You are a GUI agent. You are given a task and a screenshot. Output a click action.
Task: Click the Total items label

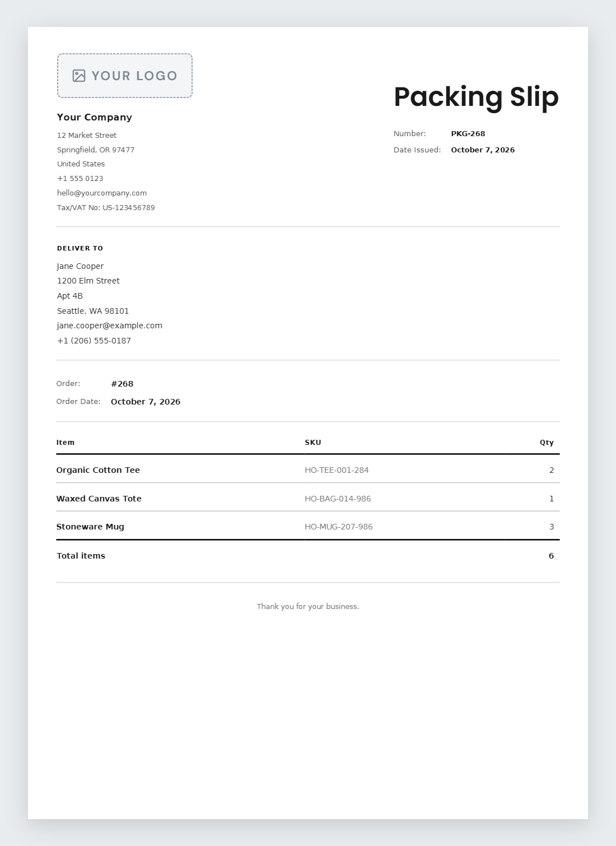81,556
